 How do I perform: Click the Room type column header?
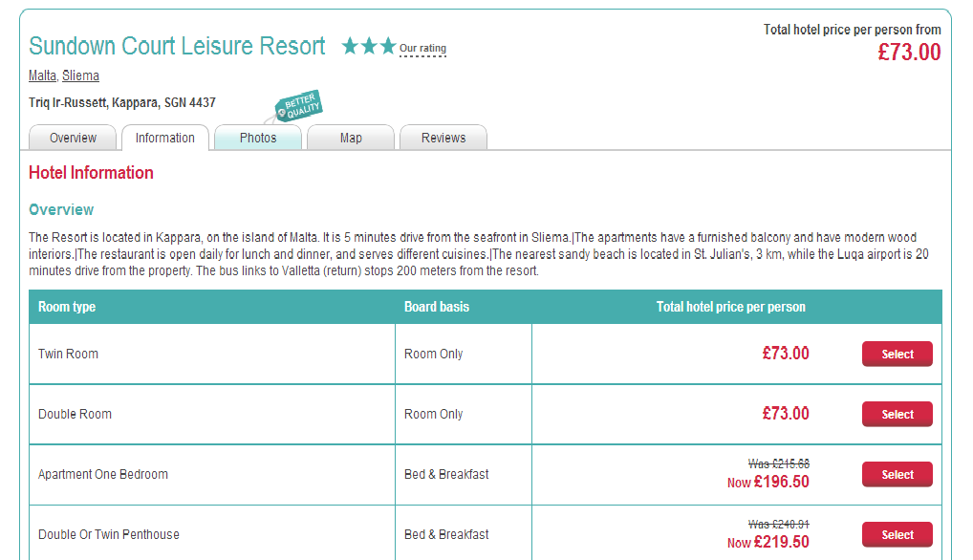67,307
